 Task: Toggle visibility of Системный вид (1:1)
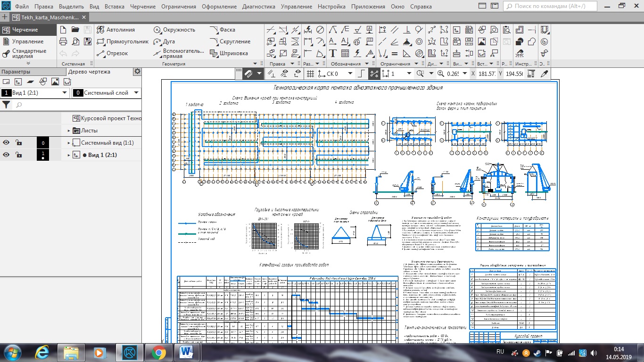click(6, 143)
